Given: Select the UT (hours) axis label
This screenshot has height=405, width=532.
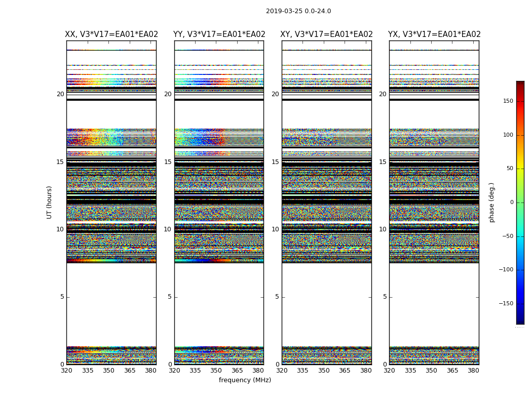Looking at the screenshot, I should click(x=49, y=202).
